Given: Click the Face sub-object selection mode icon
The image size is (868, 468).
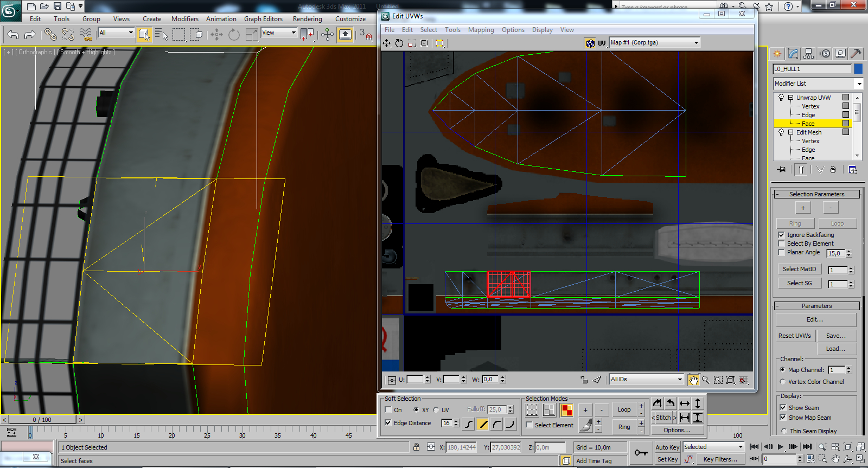Looking at the screenshot, I should [567, 411].
